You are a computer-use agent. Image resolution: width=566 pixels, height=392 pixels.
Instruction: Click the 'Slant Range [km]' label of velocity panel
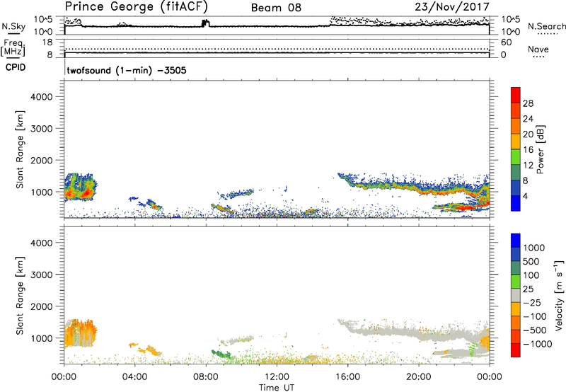tap(20, 296)
